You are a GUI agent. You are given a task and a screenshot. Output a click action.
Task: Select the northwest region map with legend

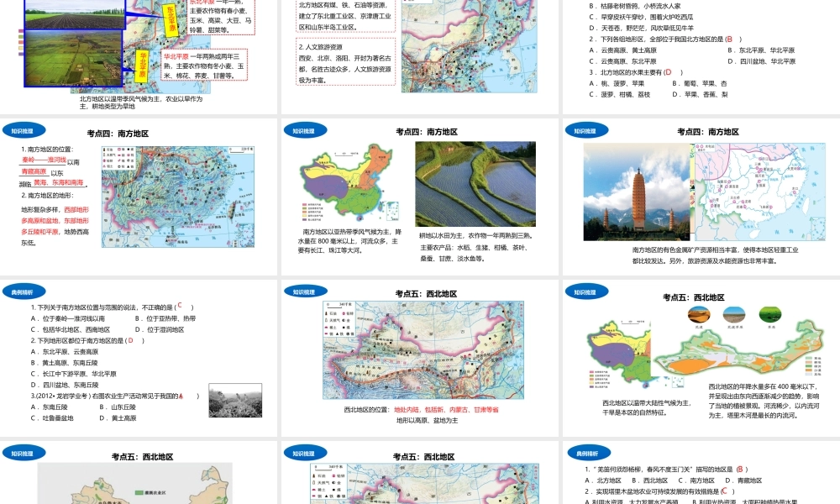pos(423,350)
